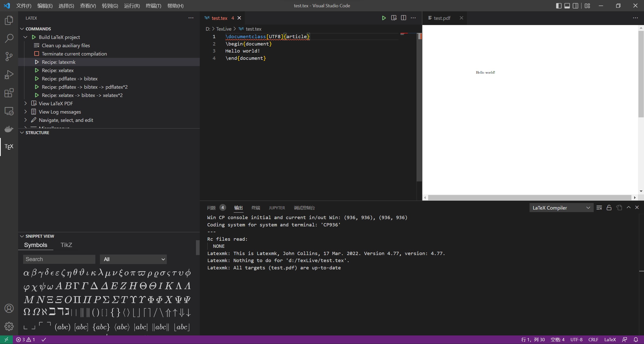The height and width of the screenshot is (344, 644).
Task: Click the build status checkmark in status bar
Action: pyautogui.click(x=44, y=340)
